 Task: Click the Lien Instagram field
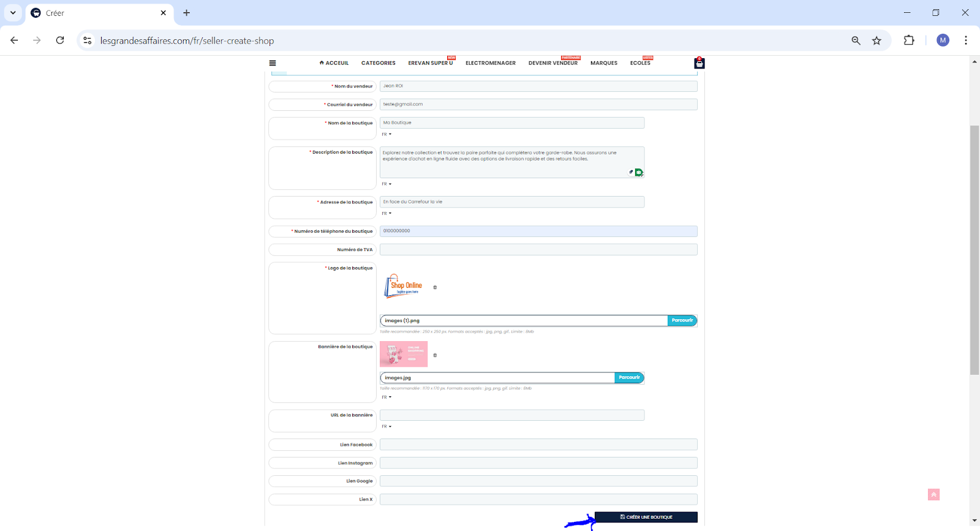click(538, 462)
